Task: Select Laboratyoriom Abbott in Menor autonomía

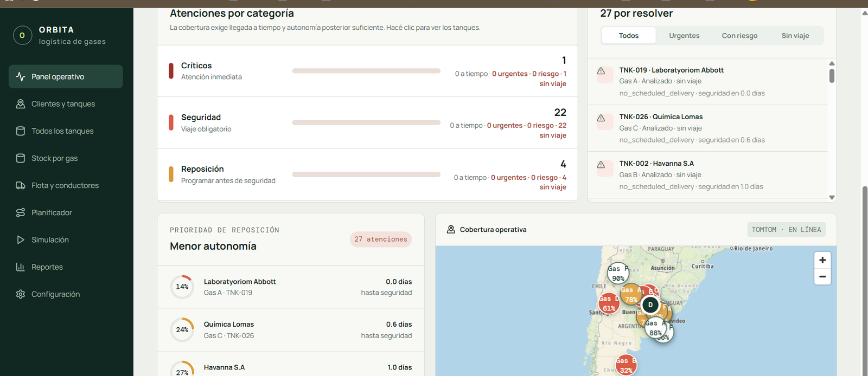Action: (291, 287)
